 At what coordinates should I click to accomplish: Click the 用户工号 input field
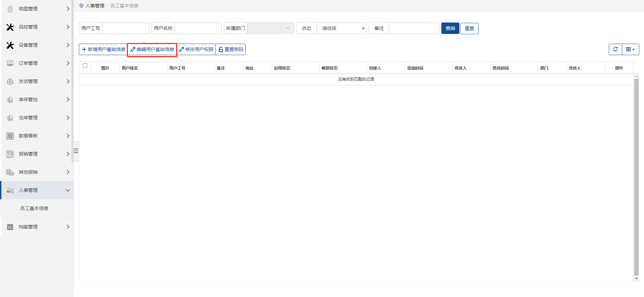click(x=126, y=29)
